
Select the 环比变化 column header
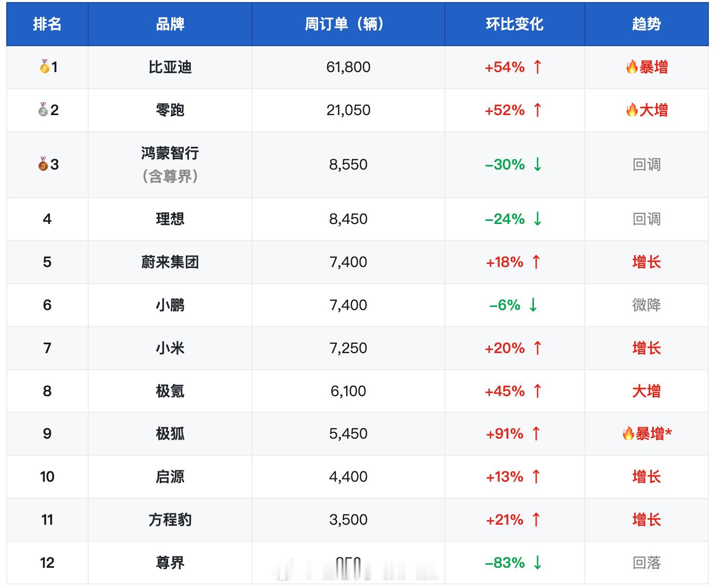[514, 24]
